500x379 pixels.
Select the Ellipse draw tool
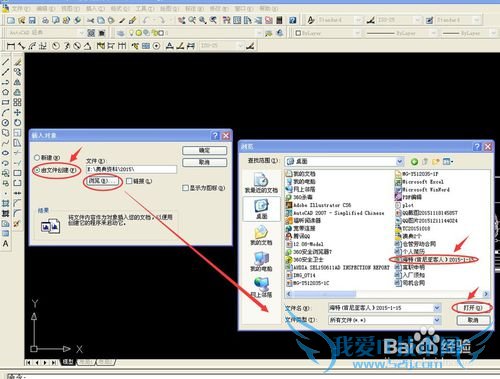6,153
